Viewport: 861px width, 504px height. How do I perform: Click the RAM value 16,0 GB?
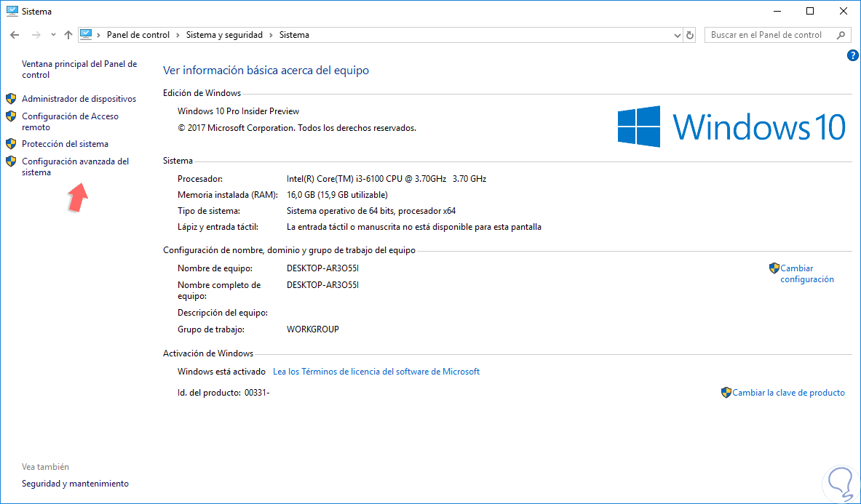pyautogui.click(x=337, y=195)
